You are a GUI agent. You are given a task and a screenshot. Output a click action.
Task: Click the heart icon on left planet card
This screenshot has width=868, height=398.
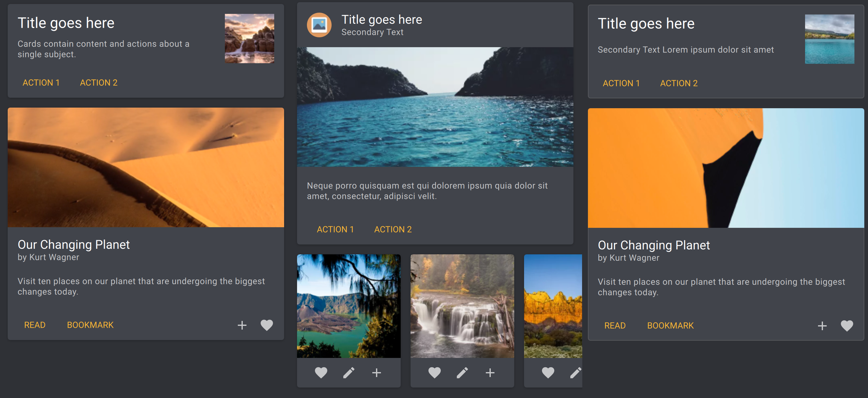[x=267, y=325]
